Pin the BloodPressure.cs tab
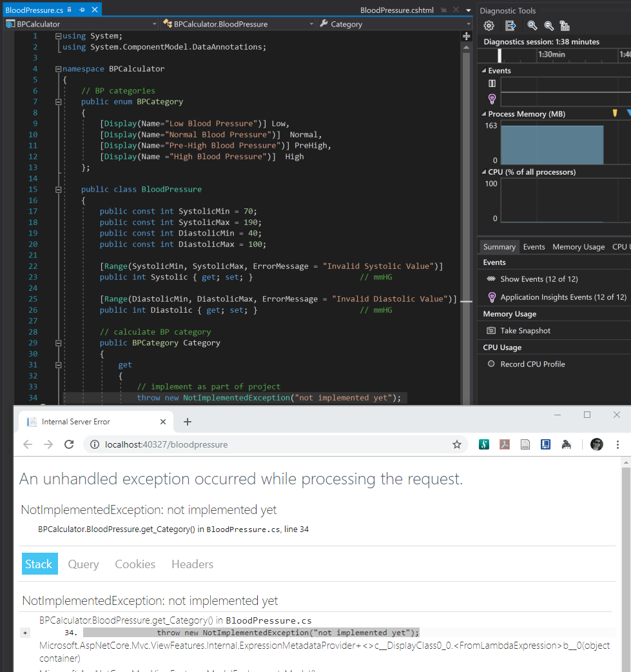This screenshot has height=672, width=631. click(x=82, y=10)
